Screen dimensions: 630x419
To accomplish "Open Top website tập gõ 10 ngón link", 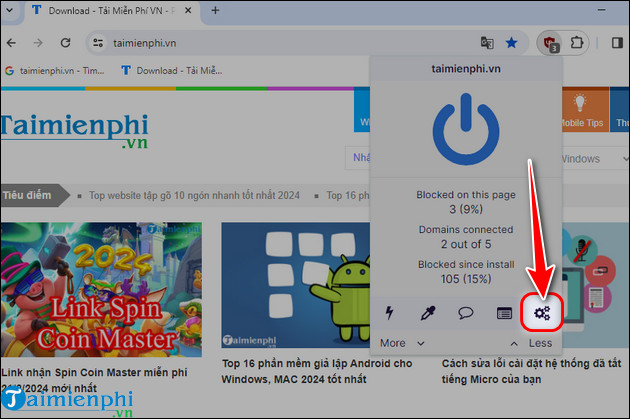I will [x=194, y=196].
